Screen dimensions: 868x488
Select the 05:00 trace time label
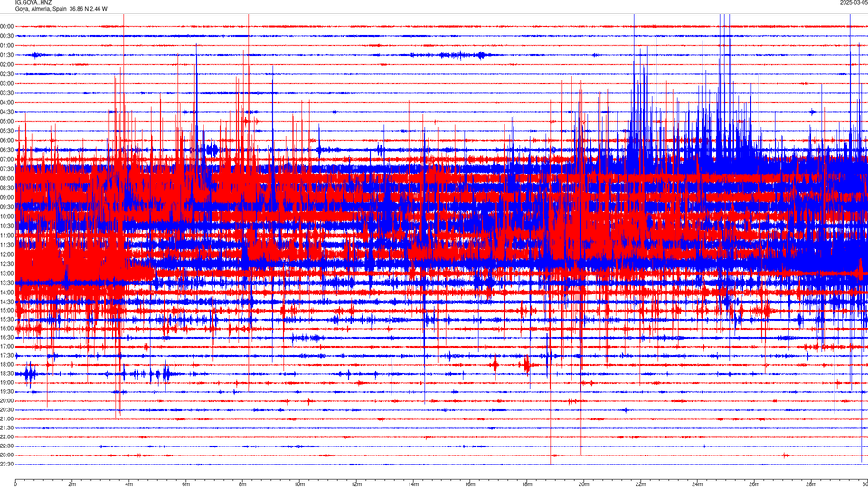pyautogui.click(x=7, y=121)
